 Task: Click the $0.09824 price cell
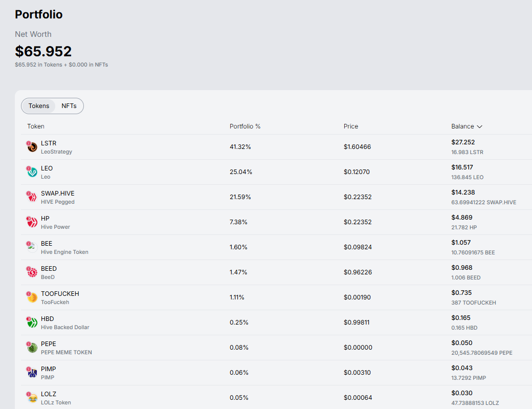click(358, 247)
